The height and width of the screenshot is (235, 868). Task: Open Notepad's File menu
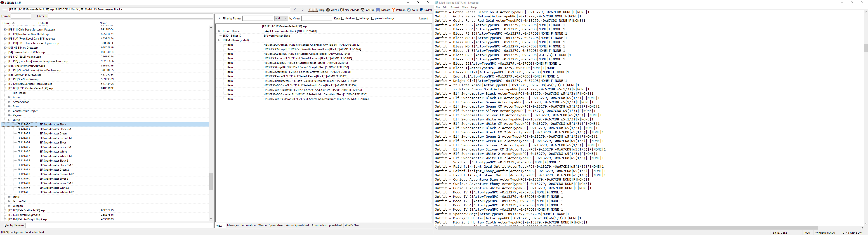[x=437, y=7]
